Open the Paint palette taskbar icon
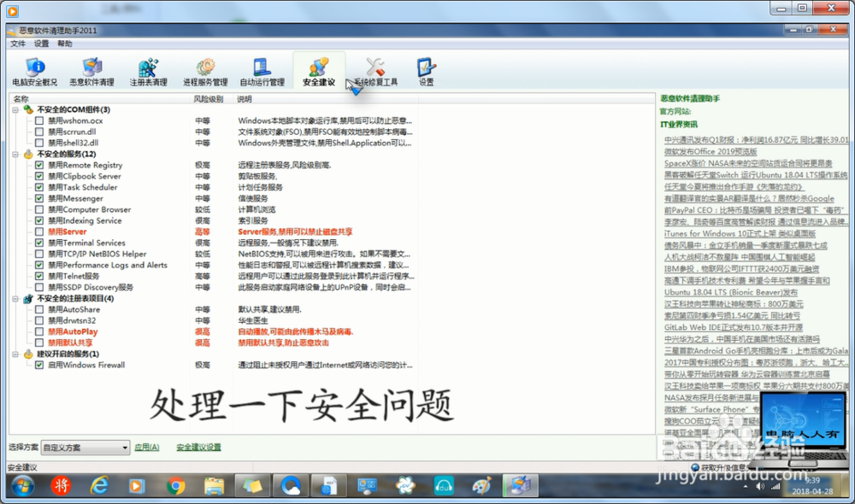Viewport: 855px width, 504px height. [481, 485]
